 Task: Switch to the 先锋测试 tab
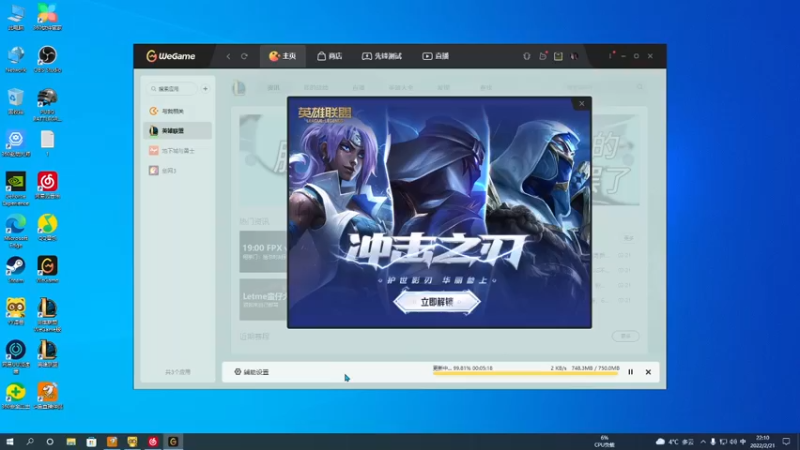382,56
